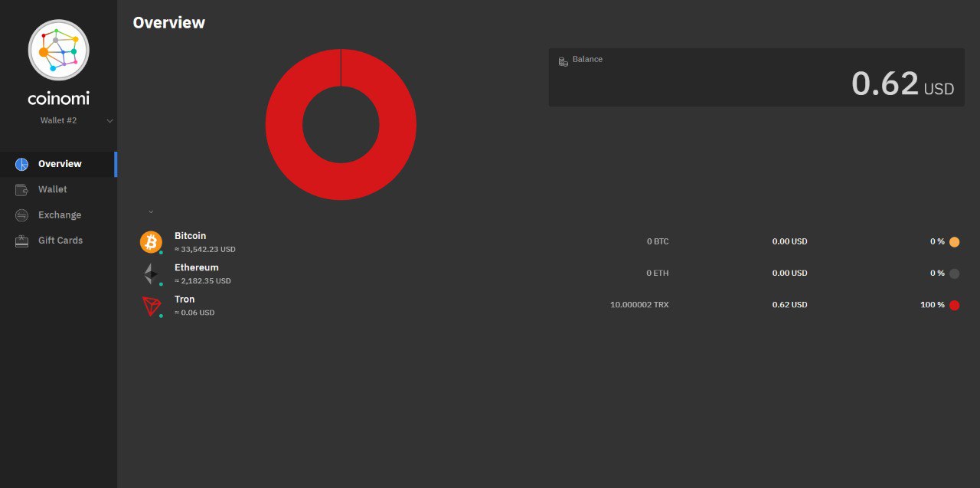The width and height of the screenshot is (980, 488).
Task: Click the Tron logo icon
Action: [152, 306]
